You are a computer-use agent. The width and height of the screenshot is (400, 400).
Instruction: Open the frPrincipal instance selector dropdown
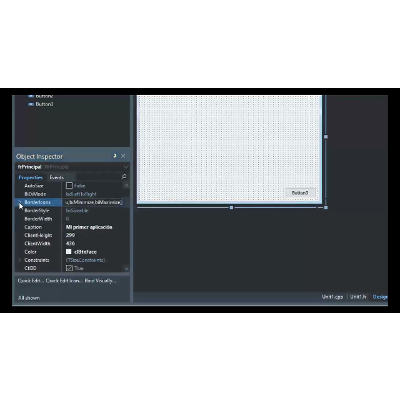point(126,167)
